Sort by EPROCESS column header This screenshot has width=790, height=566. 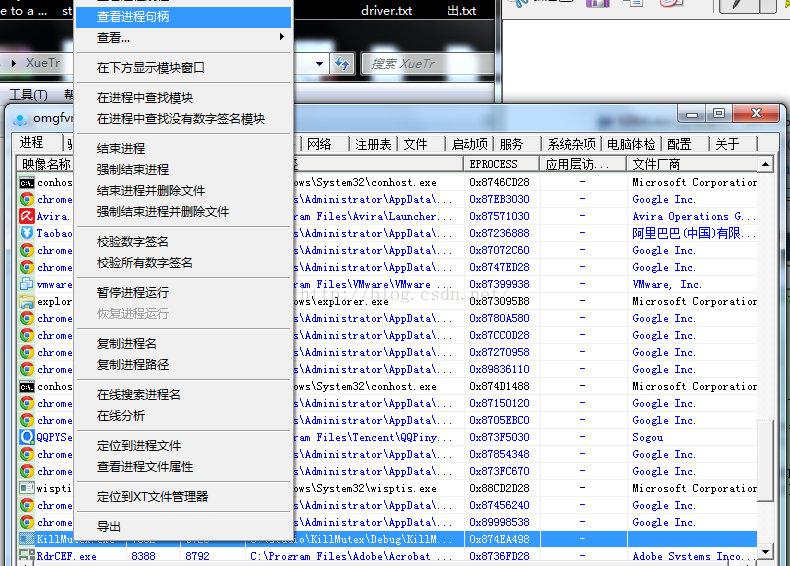[x=501, y=164]
